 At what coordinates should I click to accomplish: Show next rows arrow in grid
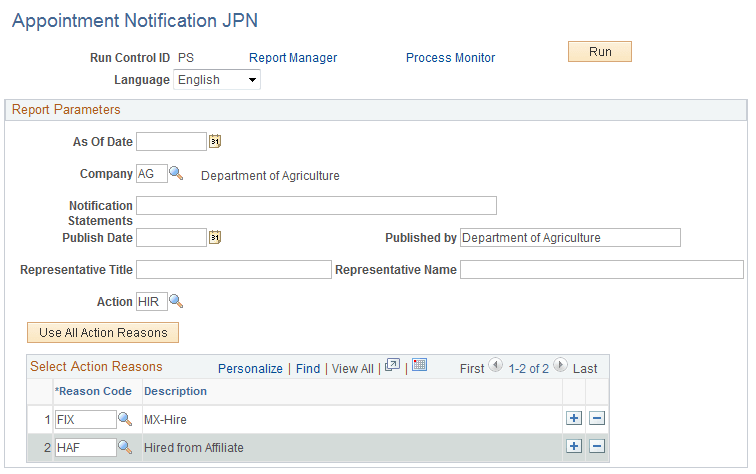560,365
